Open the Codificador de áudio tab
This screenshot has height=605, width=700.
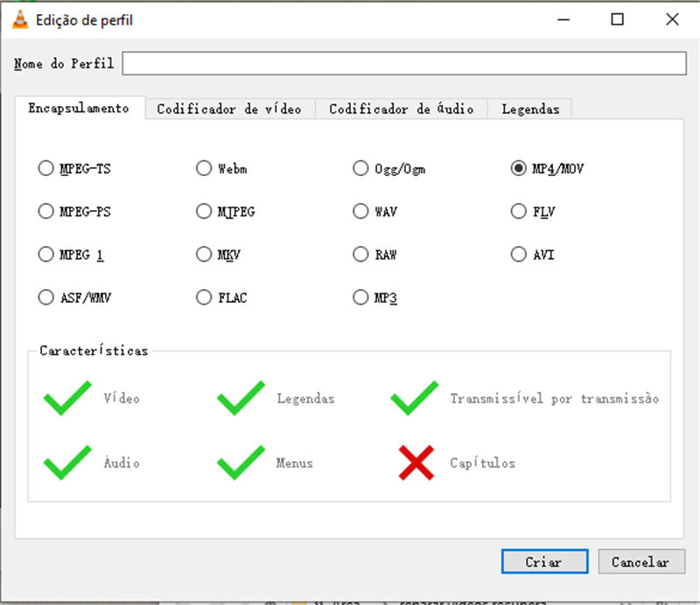tap(400, 109)
